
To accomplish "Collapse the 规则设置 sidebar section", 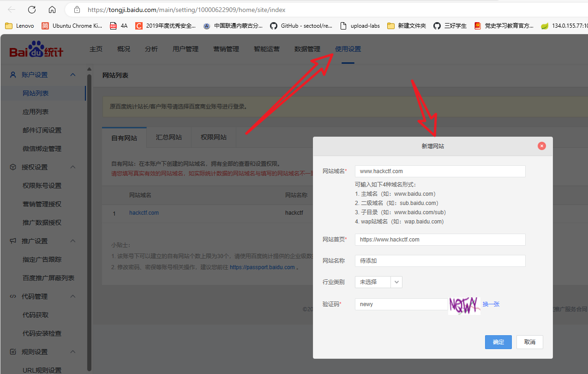I will 72,352.
